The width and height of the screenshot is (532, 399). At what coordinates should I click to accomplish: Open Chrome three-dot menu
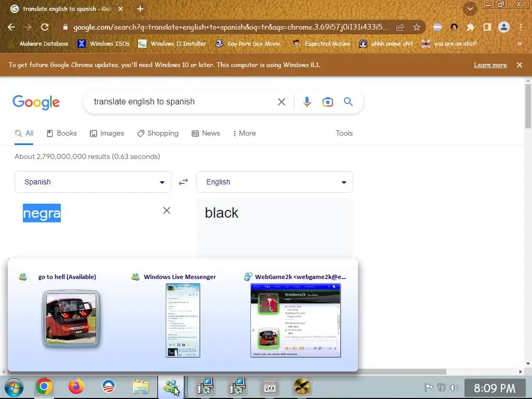[521, 27]
